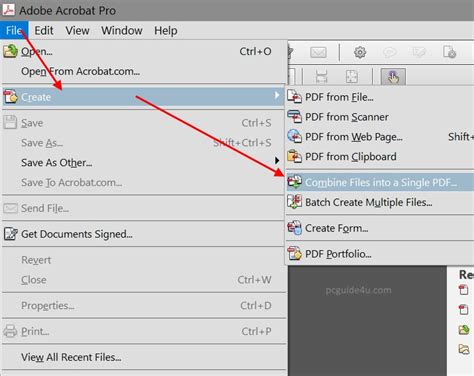Select Combine Files into a Single PDF...

coord(380,182)
